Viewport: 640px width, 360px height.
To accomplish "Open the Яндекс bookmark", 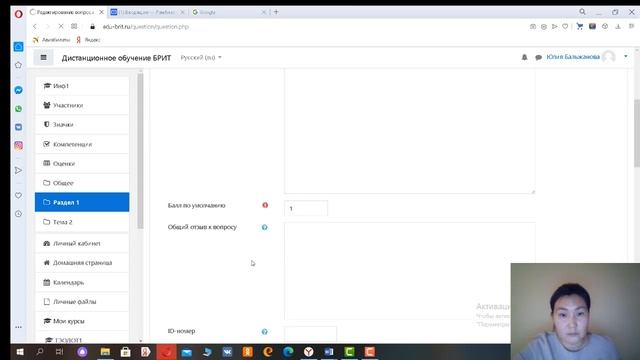I will pyautogui.click(x=88, y=40).
